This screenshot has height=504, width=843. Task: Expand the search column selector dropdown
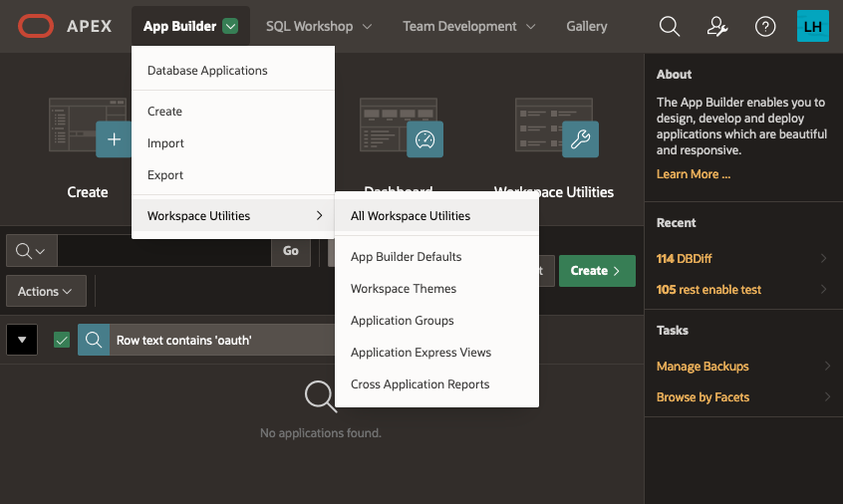tap(31, 250)
